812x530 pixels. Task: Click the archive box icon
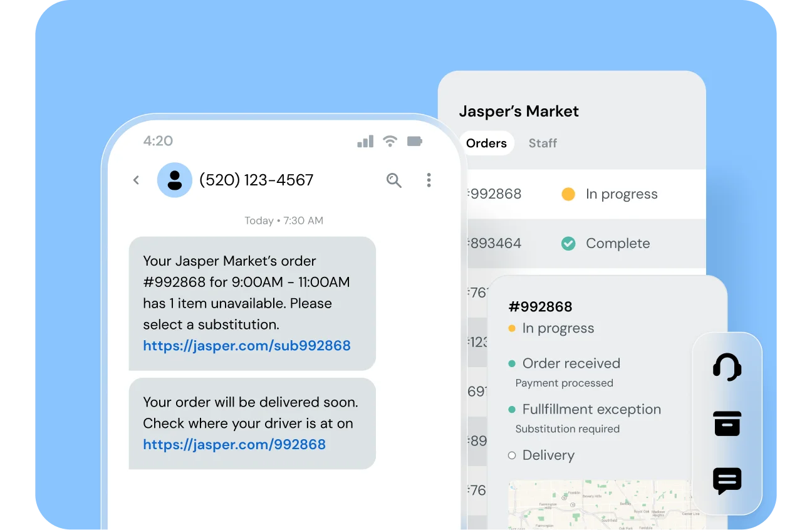pyautogui.click(x=727, y=424)
